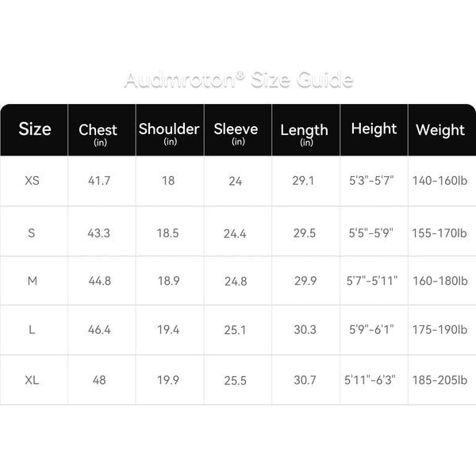Select the M size row label
This screenshot has height=476, width=476.
point(33,281)
